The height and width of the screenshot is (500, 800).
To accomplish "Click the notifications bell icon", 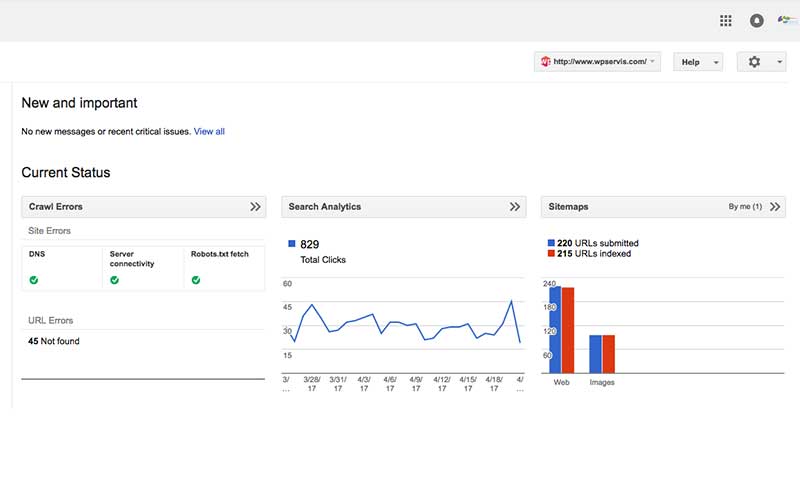I will click(756, 20).
